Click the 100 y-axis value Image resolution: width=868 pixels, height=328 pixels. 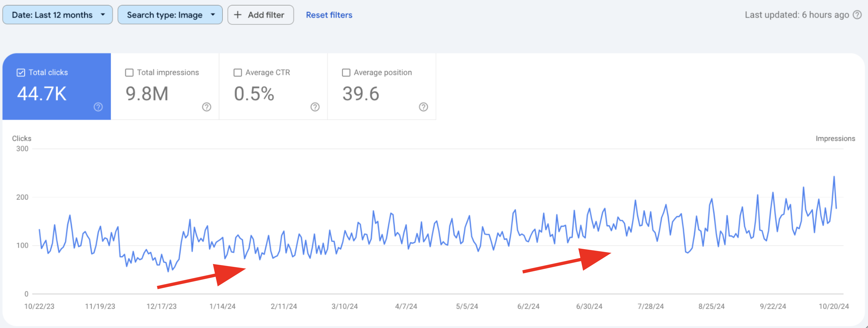pos(22,245)
